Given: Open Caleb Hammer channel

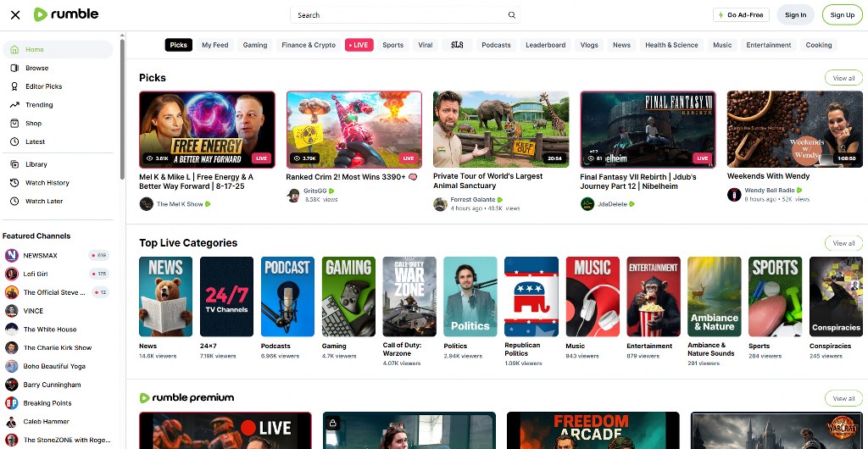Looking at the screenshot, I should (x=57, y=421).
